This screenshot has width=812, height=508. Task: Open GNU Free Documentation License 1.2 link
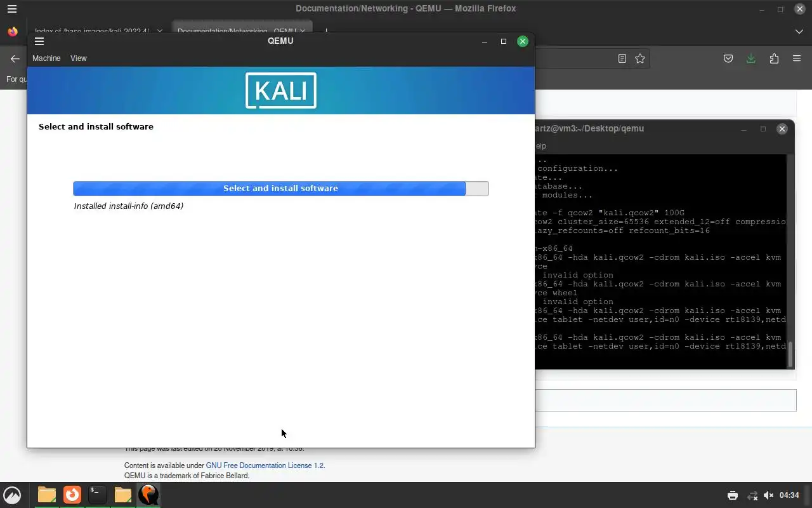tap(265, 465)
